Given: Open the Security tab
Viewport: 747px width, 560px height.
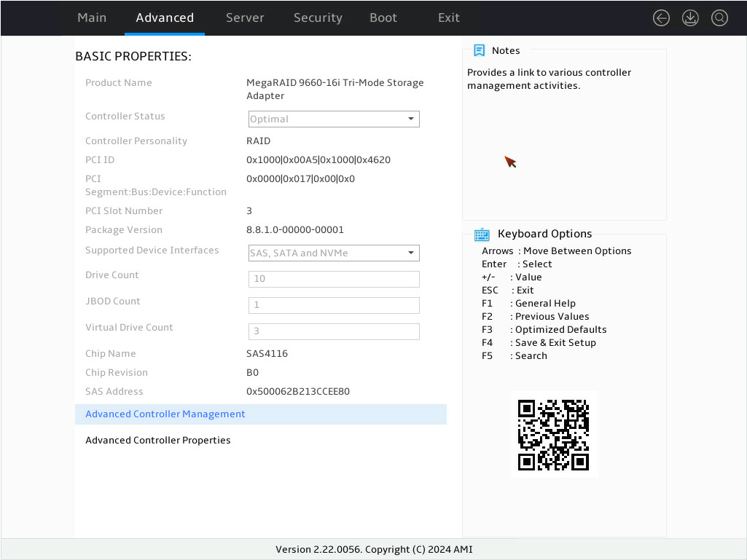Looking at the screenshot, I should (x=318, y=17).
